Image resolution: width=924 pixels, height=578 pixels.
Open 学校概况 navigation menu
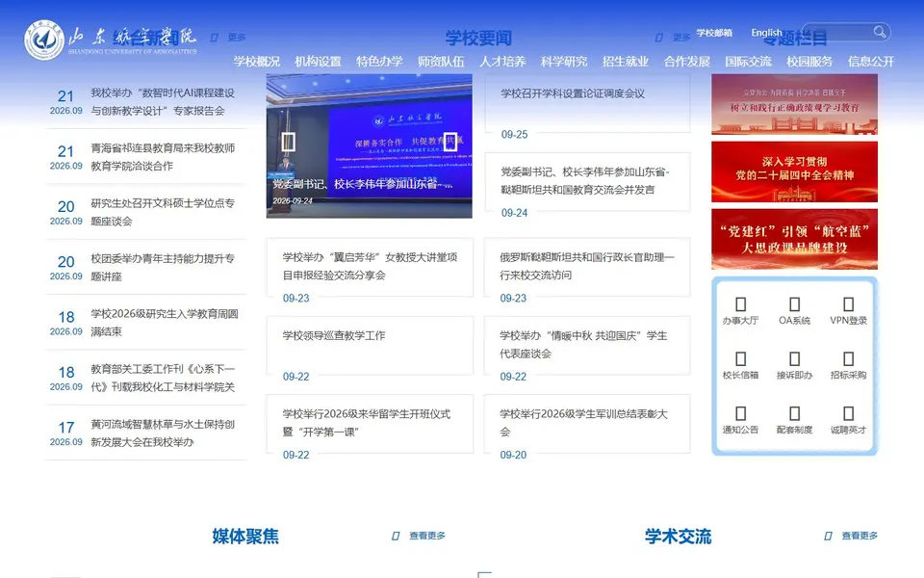(x=256, y=62)
